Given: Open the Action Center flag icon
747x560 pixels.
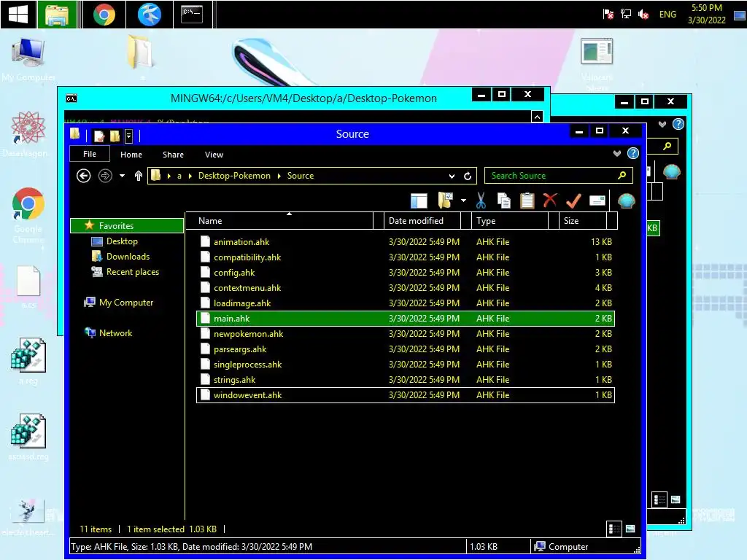Looking at the screenshot, I should tap(608, 15).
